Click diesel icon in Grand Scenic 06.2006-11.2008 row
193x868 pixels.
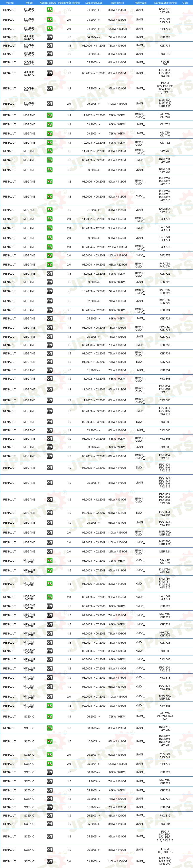[x=50, y=46]
